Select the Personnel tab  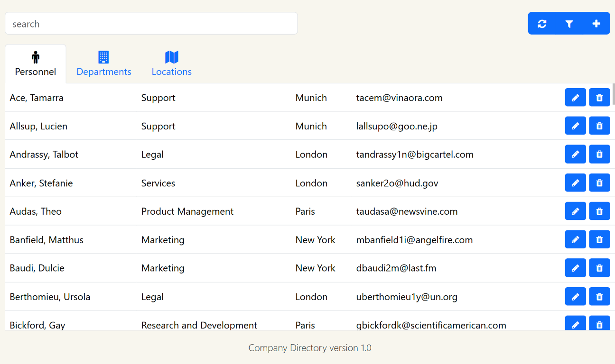pos(36,64)
